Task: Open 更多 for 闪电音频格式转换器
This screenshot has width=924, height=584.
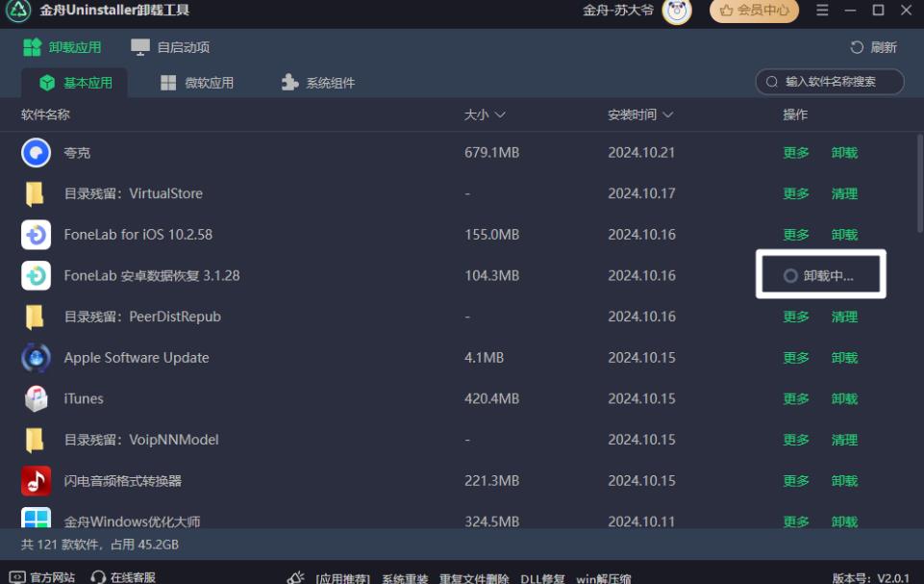Action: pos(795,481)
